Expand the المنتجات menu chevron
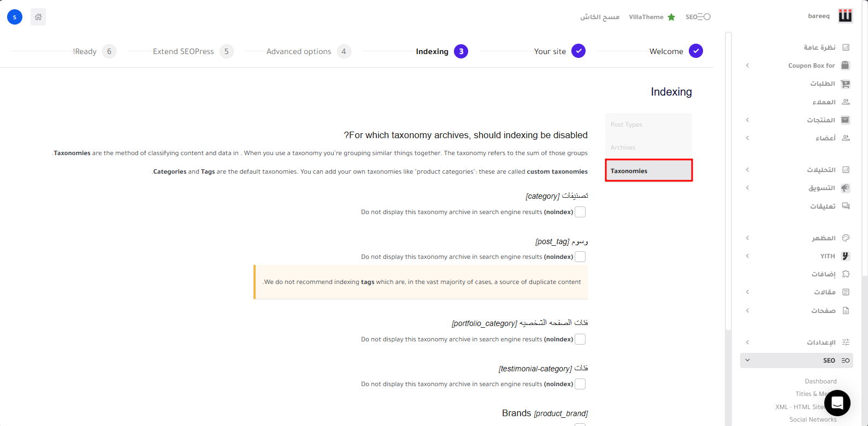 [747, 120]
